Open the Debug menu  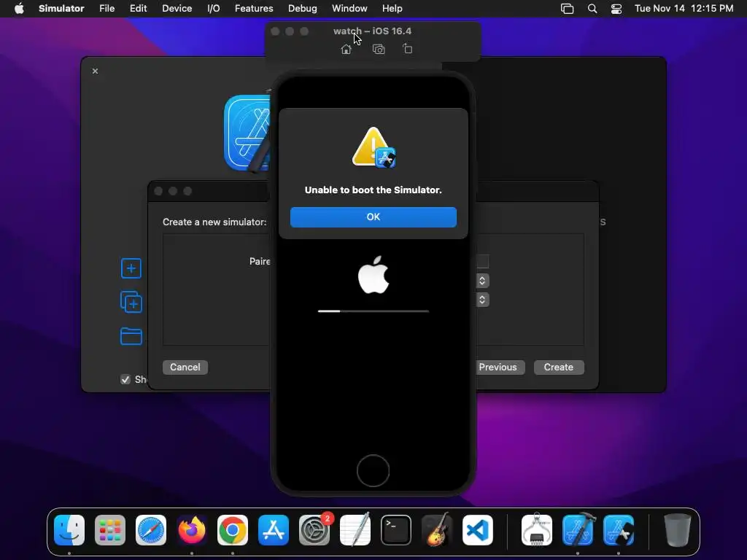point(303,9)
